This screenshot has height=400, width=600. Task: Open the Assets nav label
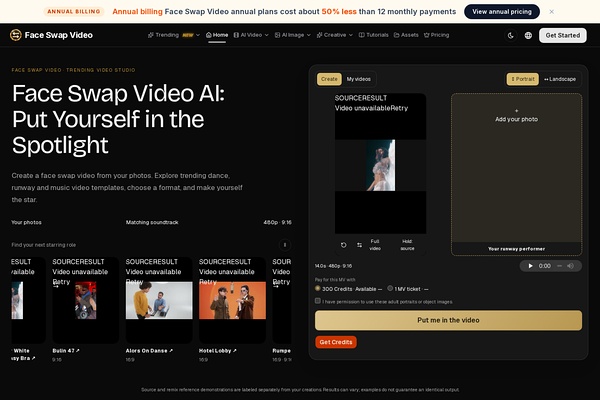coord(409,35)
